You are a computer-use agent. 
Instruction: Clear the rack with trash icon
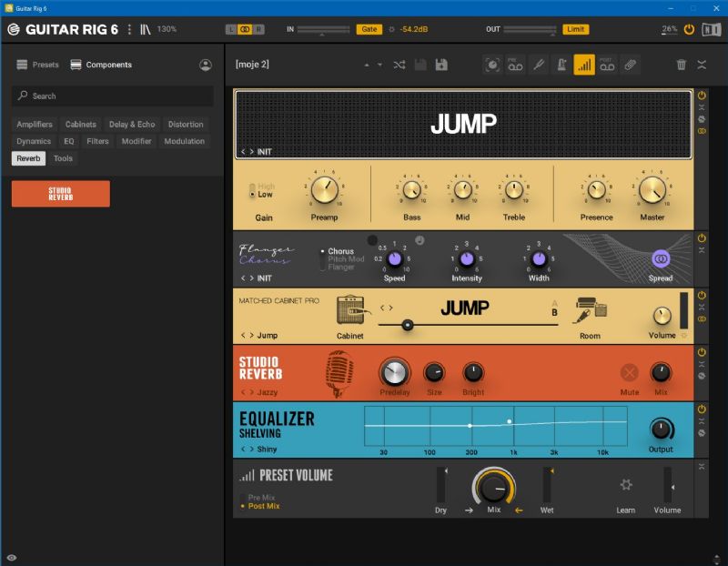pyautogui.click(x=681, y=65)
